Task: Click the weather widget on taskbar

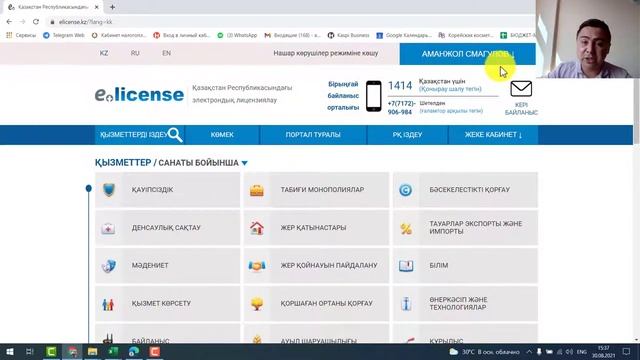Action: [x=484, y=351]
